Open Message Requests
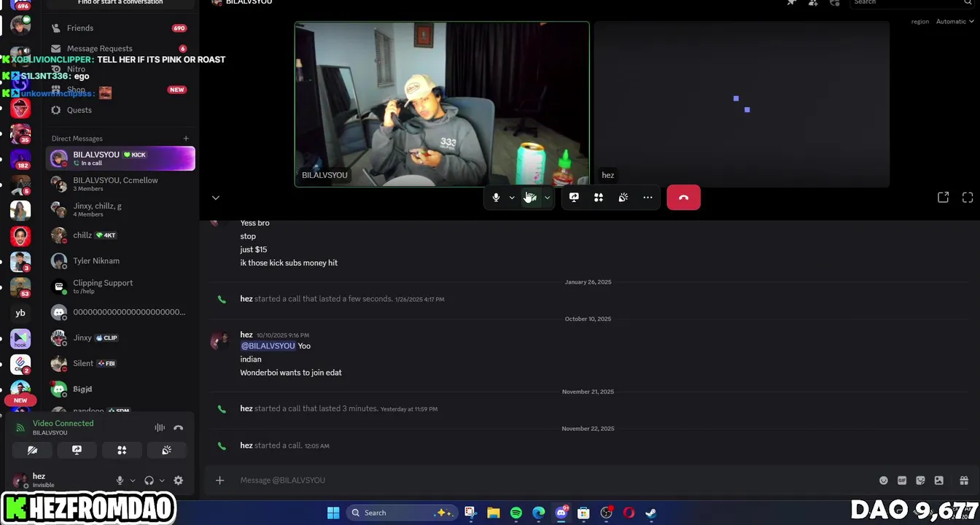Image resolution: width=980 pixels, height=525 pixels. pyautogui.click(x=120, y=48)
